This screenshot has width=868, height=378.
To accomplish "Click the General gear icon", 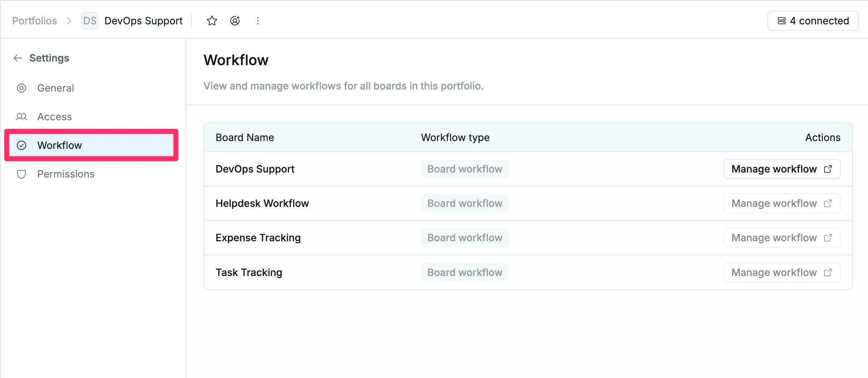I will coord(21,88).
